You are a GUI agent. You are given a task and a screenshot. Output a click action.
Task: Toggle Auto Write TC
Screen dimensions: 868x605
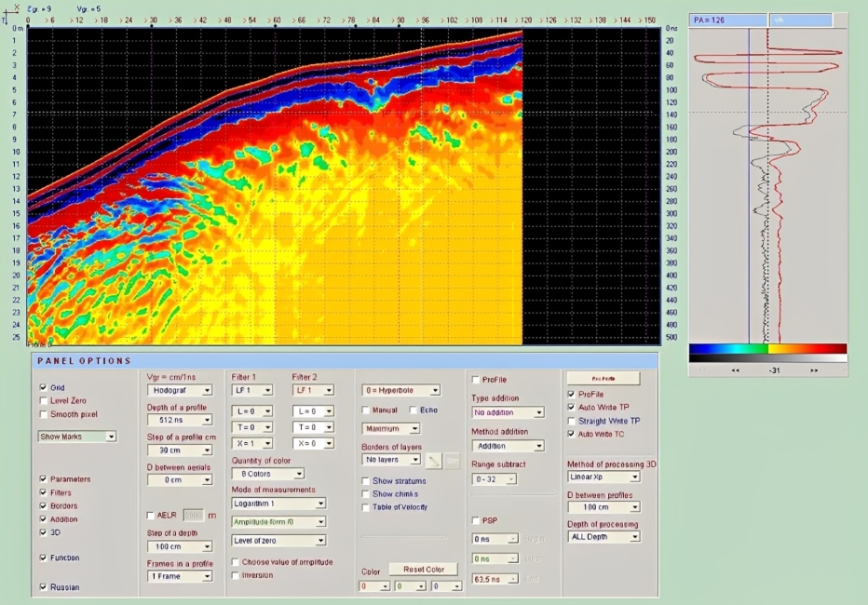click(571, 434)
